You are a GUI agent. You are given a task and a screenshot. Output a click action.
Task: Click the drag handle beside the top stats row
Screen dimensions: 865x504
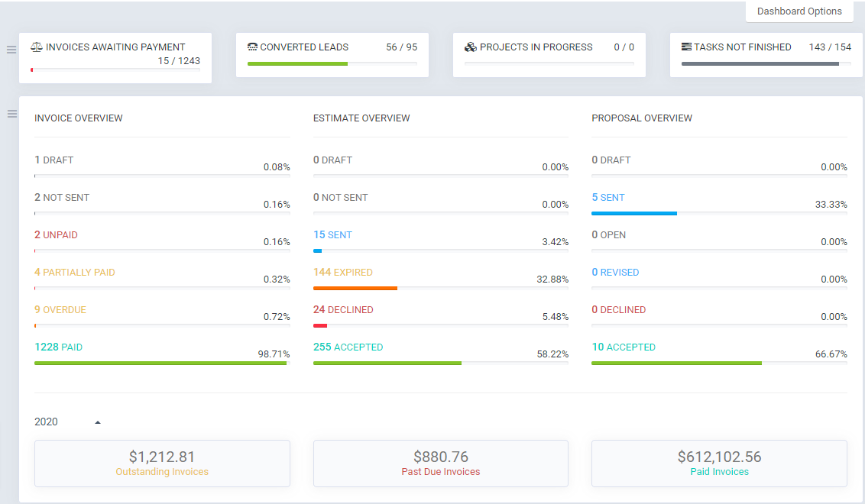(x=11, y=50)
